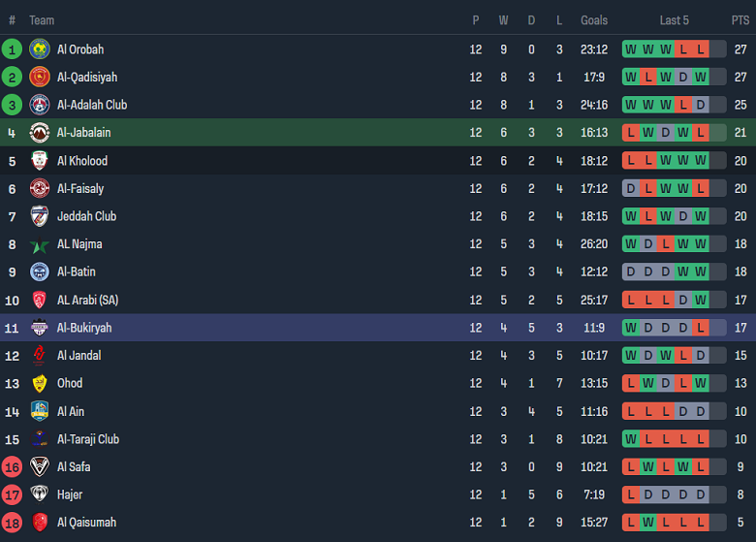
Task: Click the Last 5 column header
Action: pos(674,20)
